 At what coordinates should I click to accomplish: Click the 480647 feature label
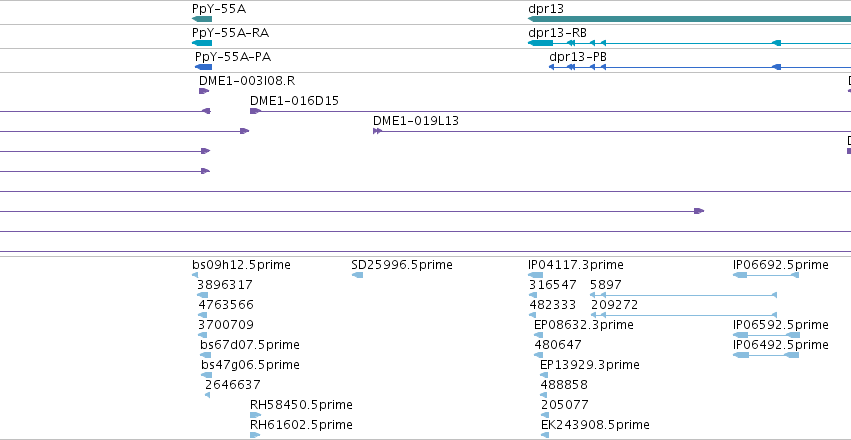click(558, 345)
